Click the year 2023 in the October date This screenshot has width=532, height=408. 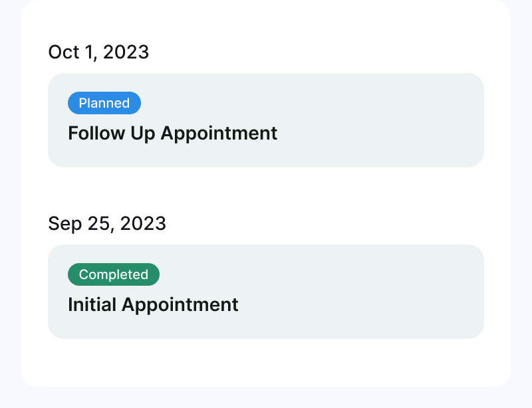point(126,52)
